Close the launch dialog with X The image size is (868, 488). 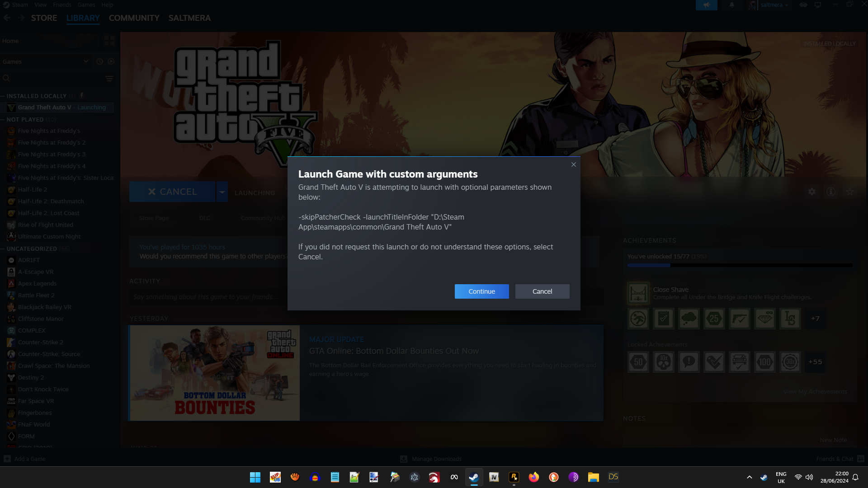(573, 164)
